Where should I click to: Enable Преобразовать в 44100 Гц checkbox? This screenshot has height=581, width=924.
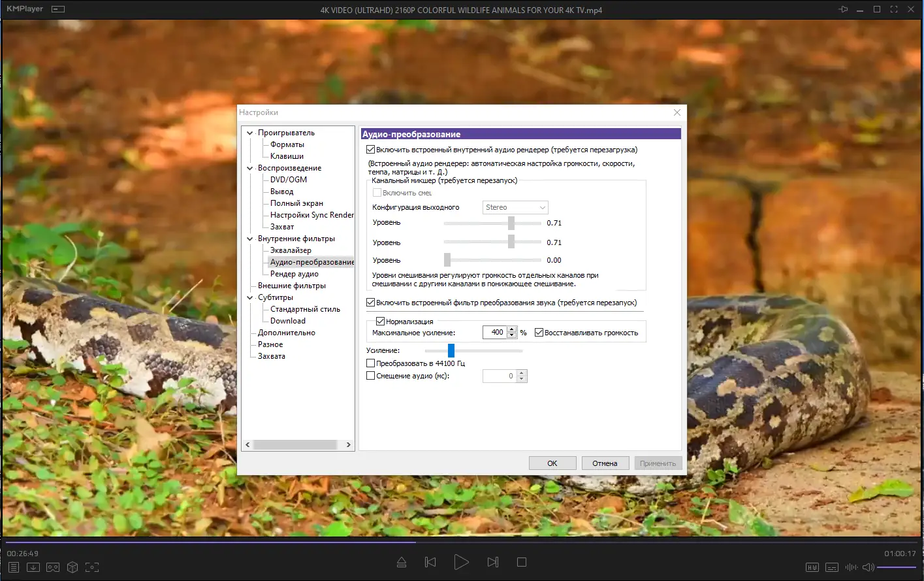coord(371,363)
